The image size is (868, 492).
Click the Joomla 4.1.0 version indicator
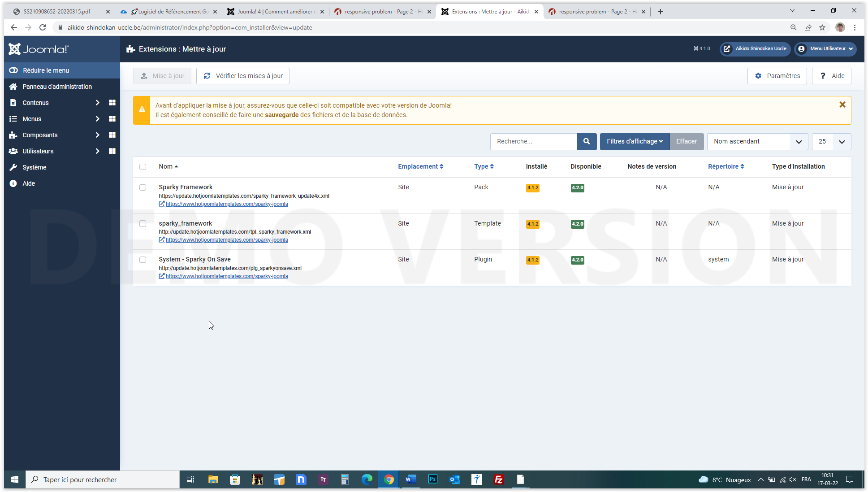tap(702, 48)
